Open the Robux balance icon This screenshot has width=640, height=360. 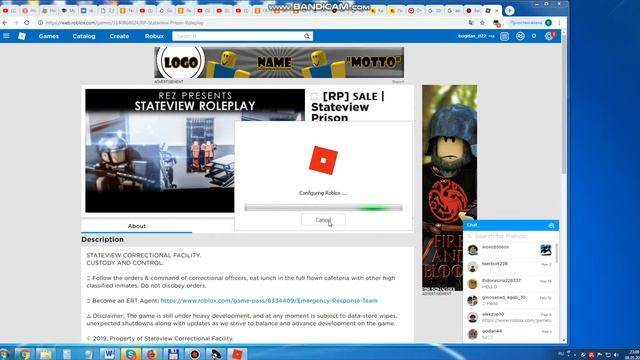click(x=520, y=36)
